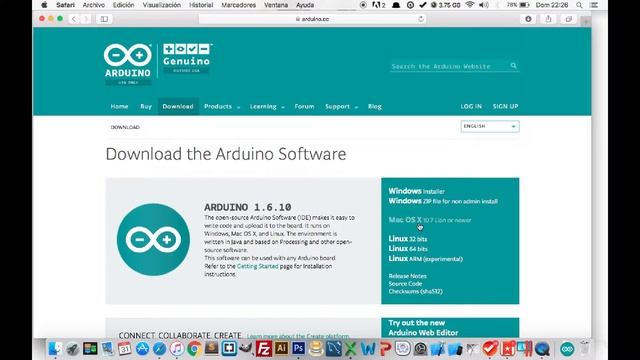Open Wi-Fi status menu
Viewport: 640px width, 360px height.
[470, 5]
